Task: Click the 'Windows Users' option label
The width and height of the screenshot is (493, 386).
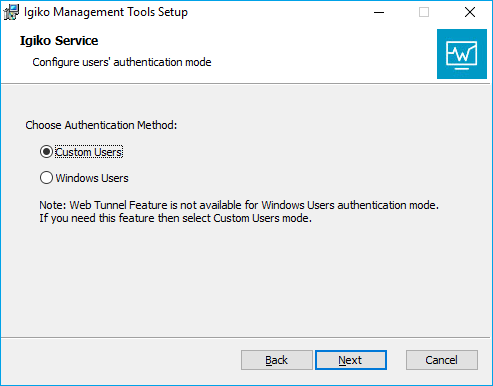Action: [92, 178]
